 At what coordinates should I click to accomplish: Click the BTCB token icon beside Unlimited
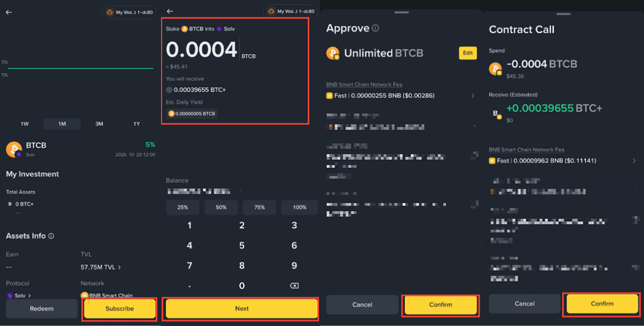point(333,53)
